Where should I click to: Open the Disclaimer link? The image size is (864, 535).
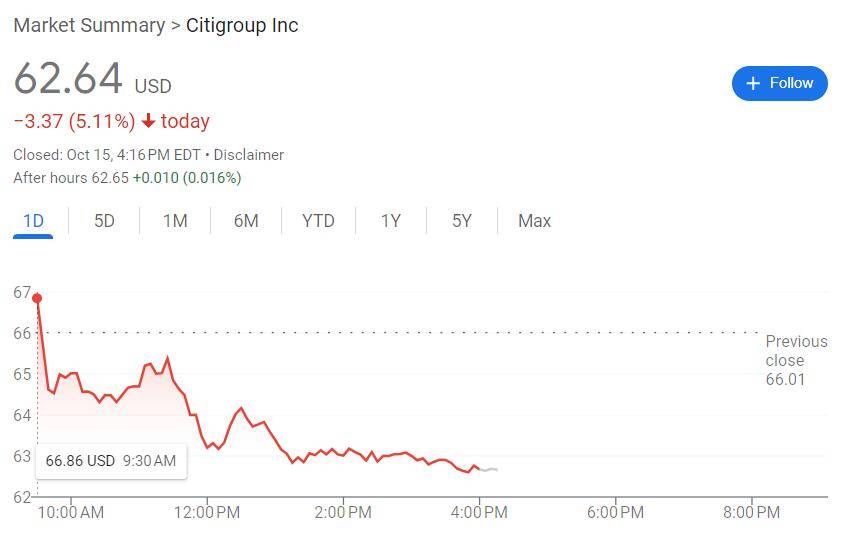coord(248,155)
